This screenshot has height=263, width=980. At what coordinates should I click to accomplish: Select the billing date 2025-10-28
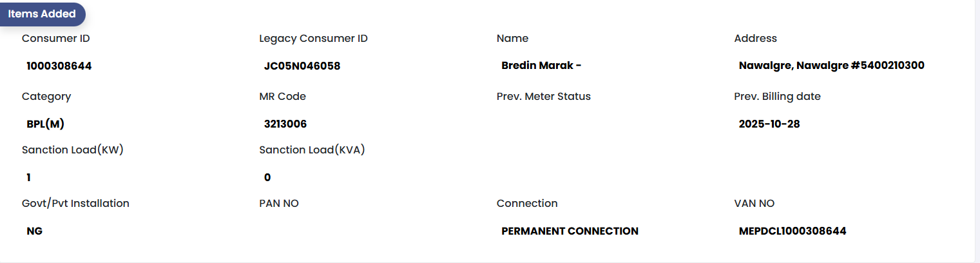click(769, 124)
